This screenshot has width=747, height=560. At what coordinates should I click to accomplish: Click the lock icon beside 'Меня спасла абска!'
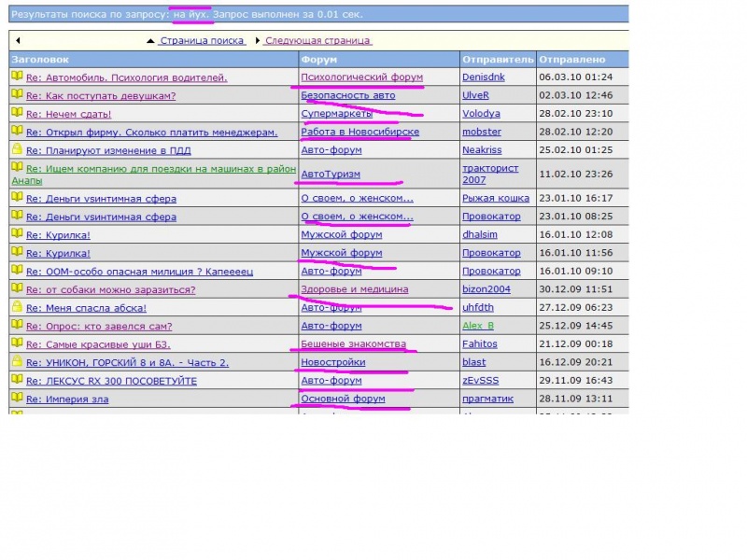click(x=17, y=307)
